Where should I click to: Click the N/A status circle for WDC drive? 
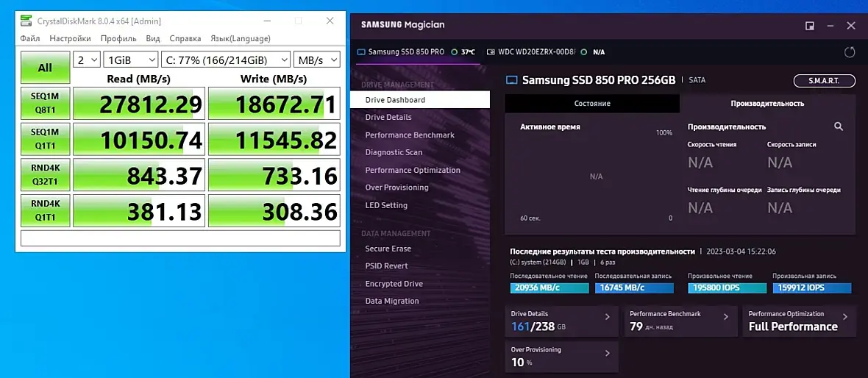(586, 52)
